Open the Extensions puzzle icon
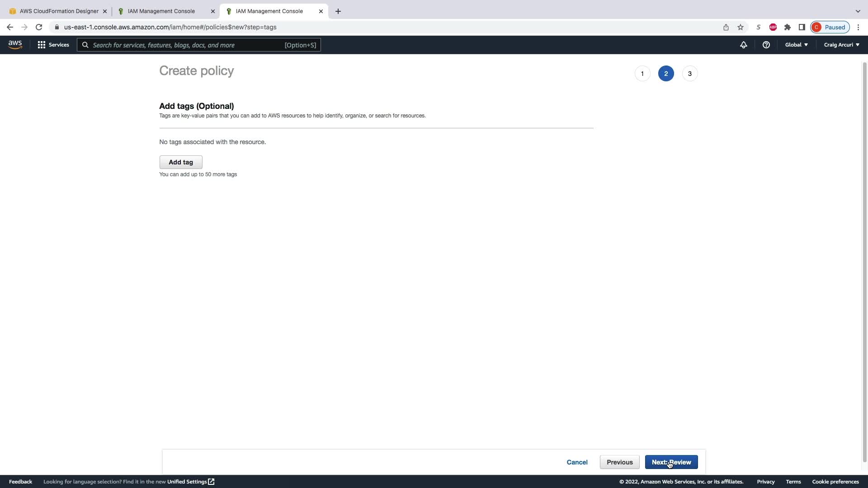Viewport: 868px width, 488px height. coord(788,27)
